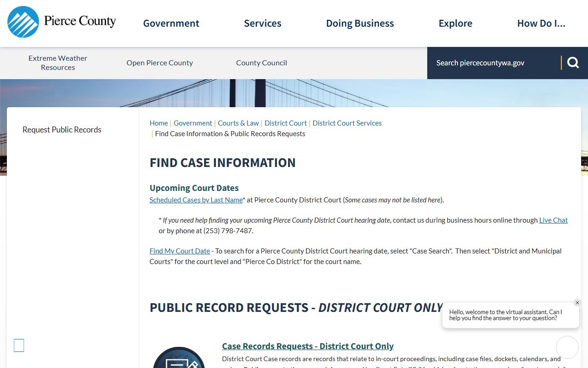Click the FIND CASE INFORMATION heading
This screenshot has height=368, width=588.
coord(222,162)
